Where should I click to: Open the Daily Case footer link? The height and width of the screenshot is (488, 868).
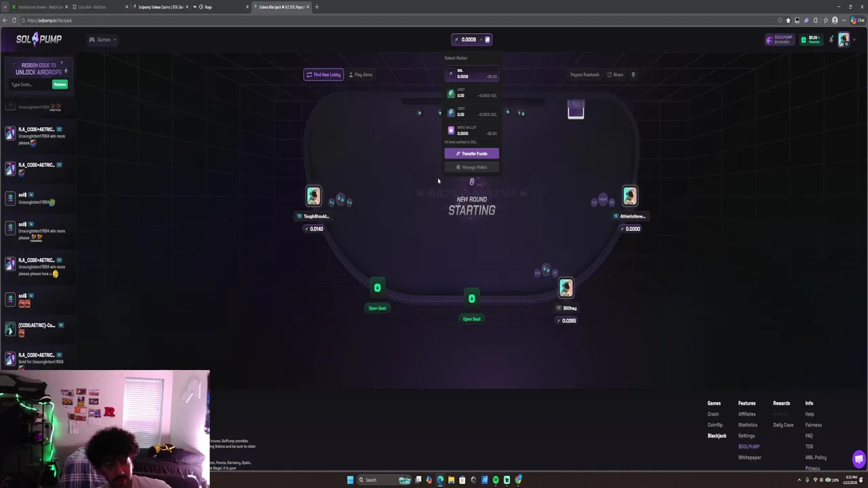click(x=783, y=425)
